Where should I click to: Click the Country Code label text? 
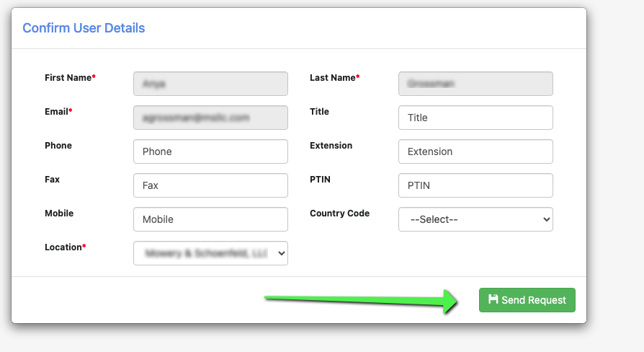click(x=339, y=214)
